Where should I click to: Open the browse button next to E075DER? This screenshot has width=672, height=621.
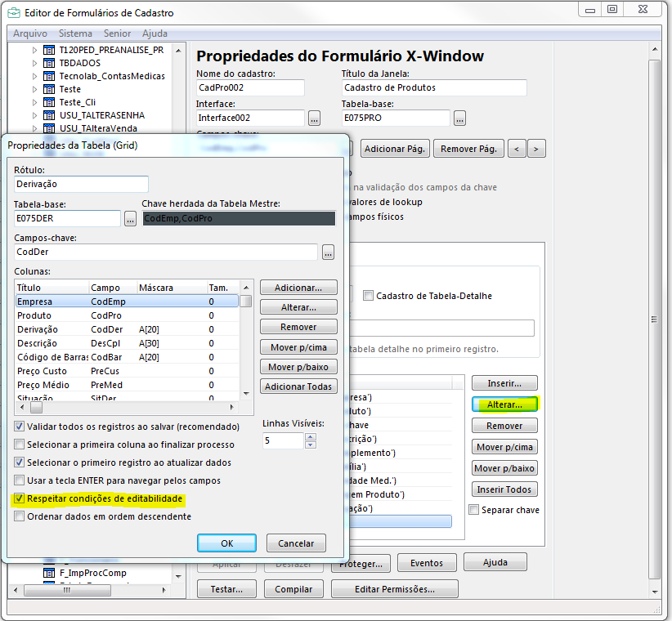(130, 219)
